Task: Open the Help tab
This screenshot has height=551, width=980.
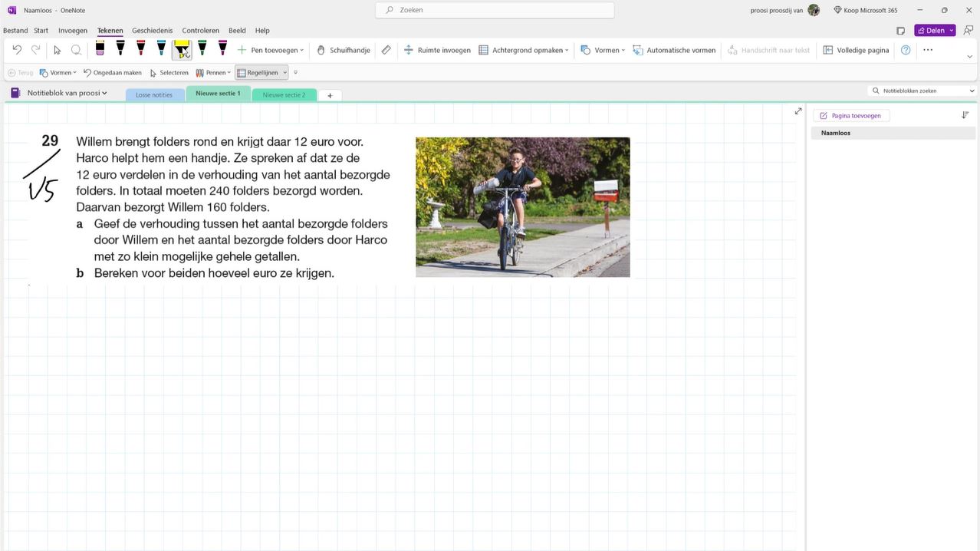Action: pyautogui.click(x=262, y=31)
